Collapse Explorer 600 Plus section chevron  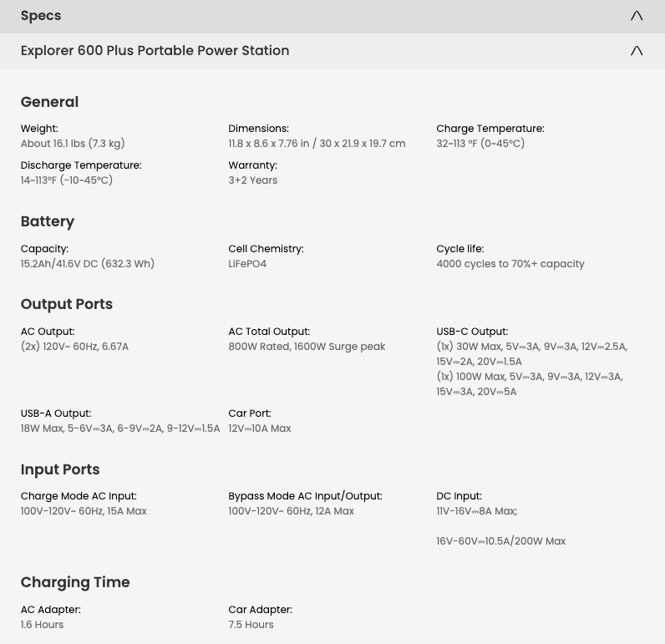tap(636, 51)
